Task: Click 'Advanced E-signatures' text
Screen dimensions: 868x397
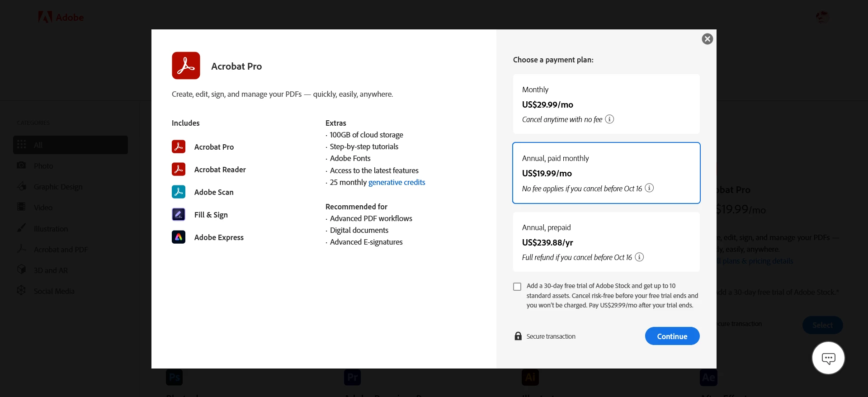Action: click(x=366, y=242)
